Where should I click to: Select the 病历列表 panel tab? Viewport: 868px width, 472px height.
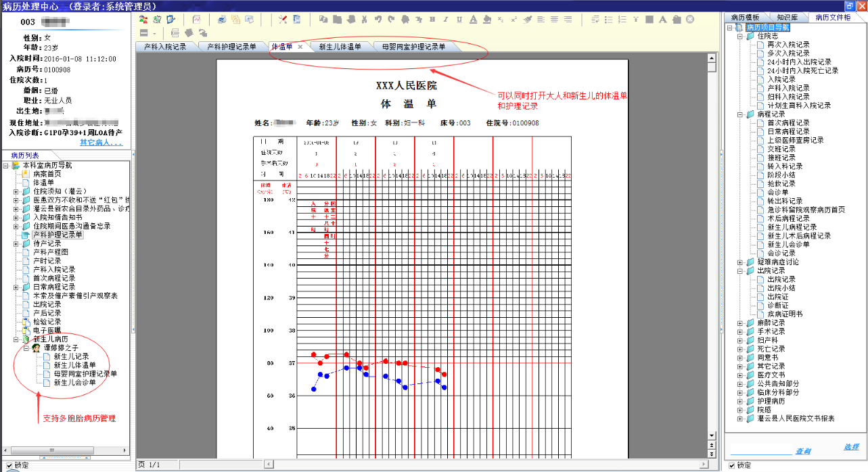coord(26,156)
